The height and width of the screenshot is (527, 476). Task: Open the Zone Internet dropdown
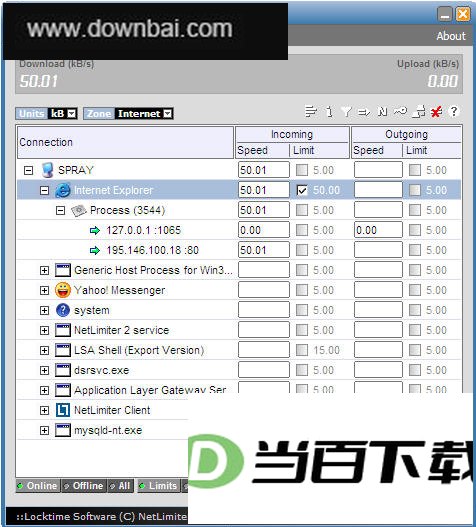pyautogui.click(x=168, y=114)
